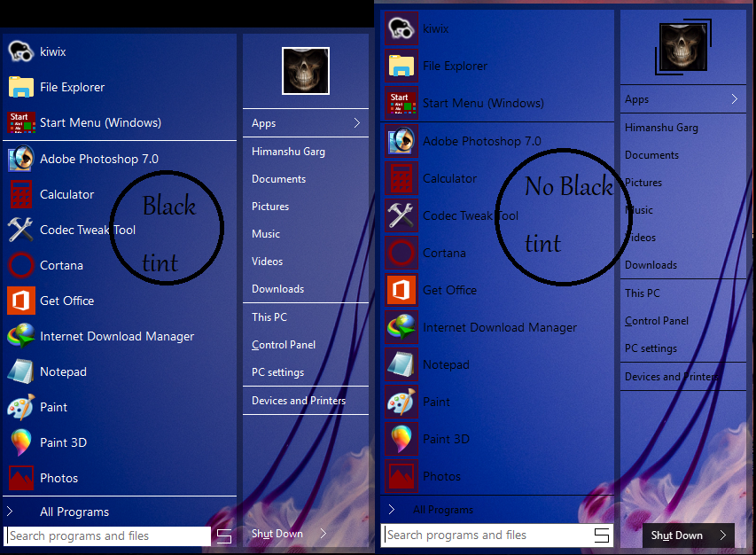Click Get Office icon in left menu
756x555 pixels.
tap(20, 301)
